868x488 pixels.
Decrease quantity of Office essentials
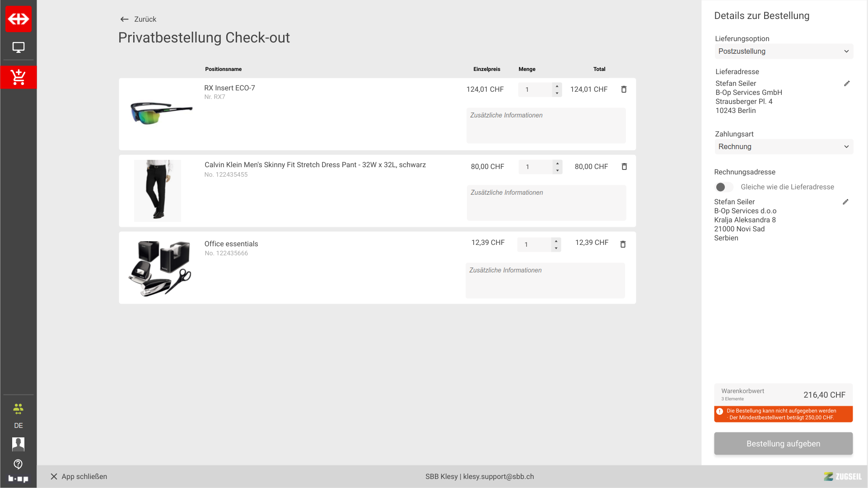point(556,248)
